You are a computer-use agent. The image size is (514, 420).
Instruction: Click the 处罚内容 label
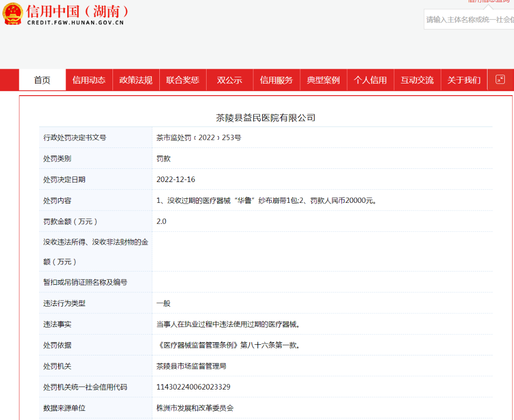point(58,200)
